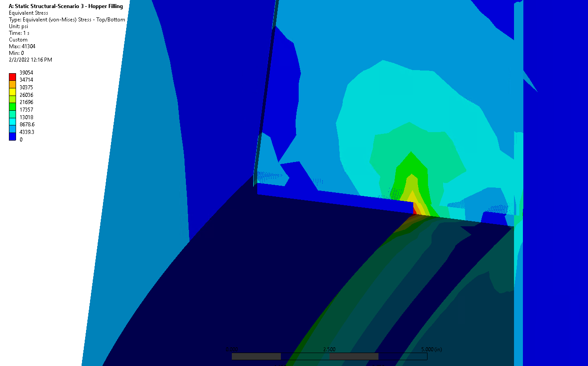Click the '2.500' scale ruler label

[329, 349]
